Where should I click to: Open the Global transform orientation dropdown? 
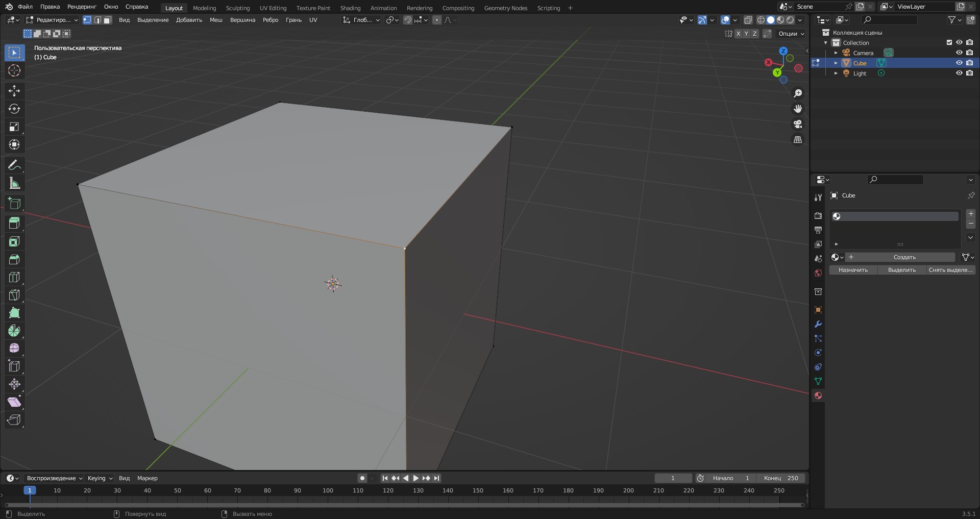(x=361, y=20)
